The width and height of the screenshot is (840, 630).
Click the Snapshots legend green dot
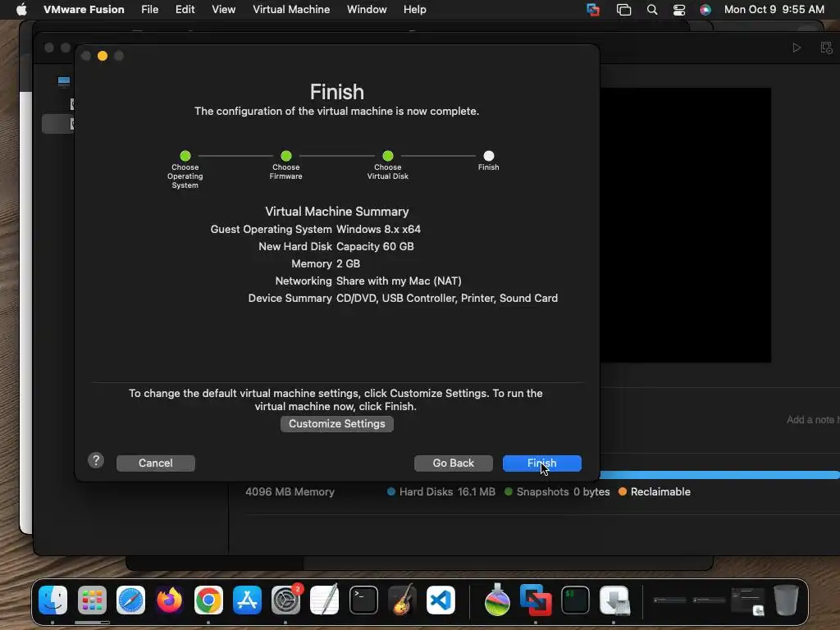point(509,492)
